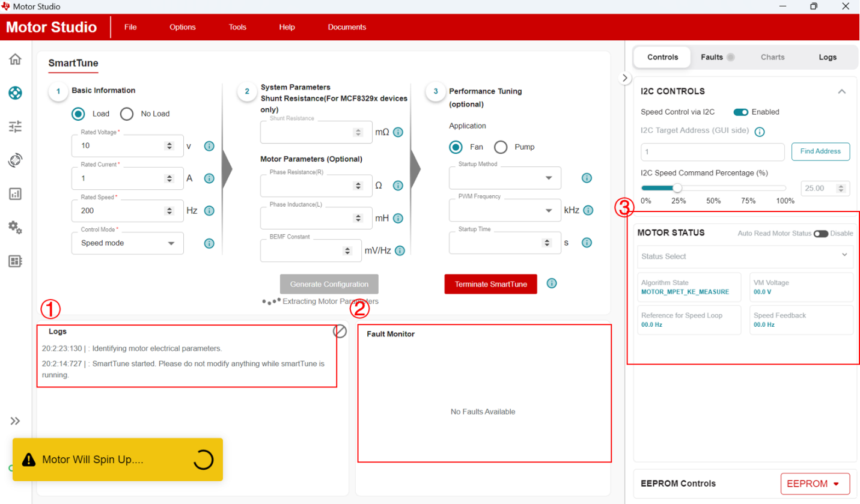Open the Status Select dropdown
The image size is (860, 504).
tap(745, 257)
